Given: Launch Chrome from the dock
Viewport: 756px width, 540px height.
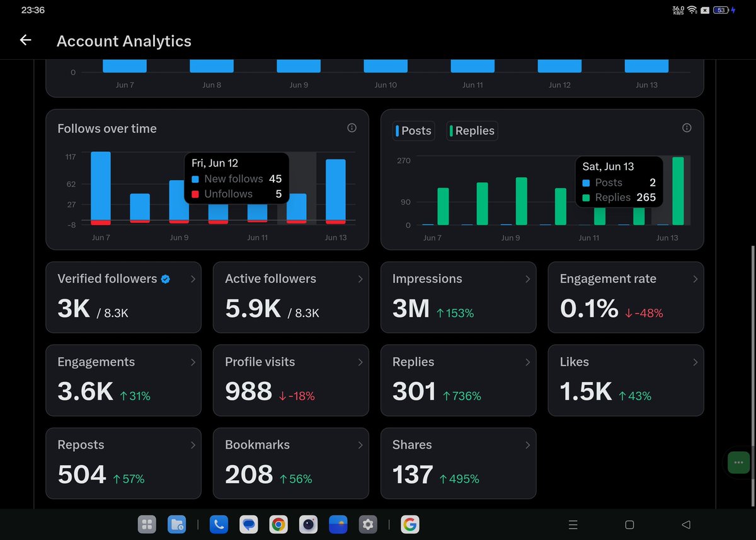Looking at the screenshot, I should click(278, 524).
